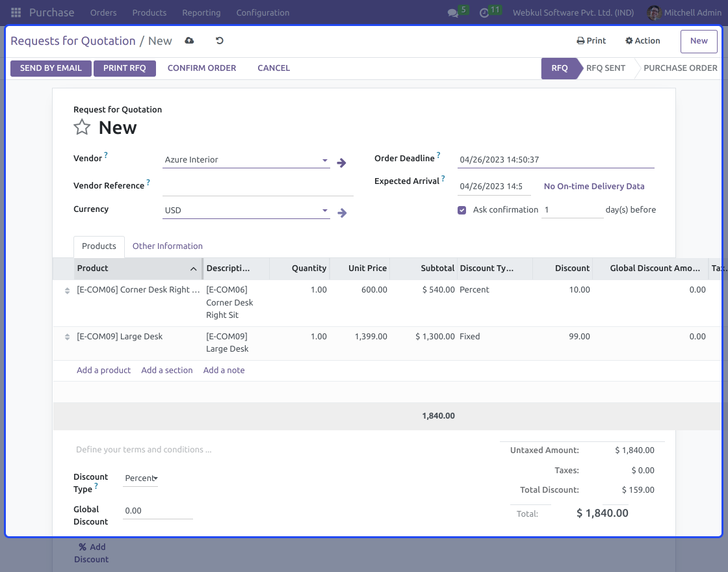The height and width of the screenshot is (572, 728).
Task: Click Mitchell Admin avatar
Action: click(x=654, y=12)
